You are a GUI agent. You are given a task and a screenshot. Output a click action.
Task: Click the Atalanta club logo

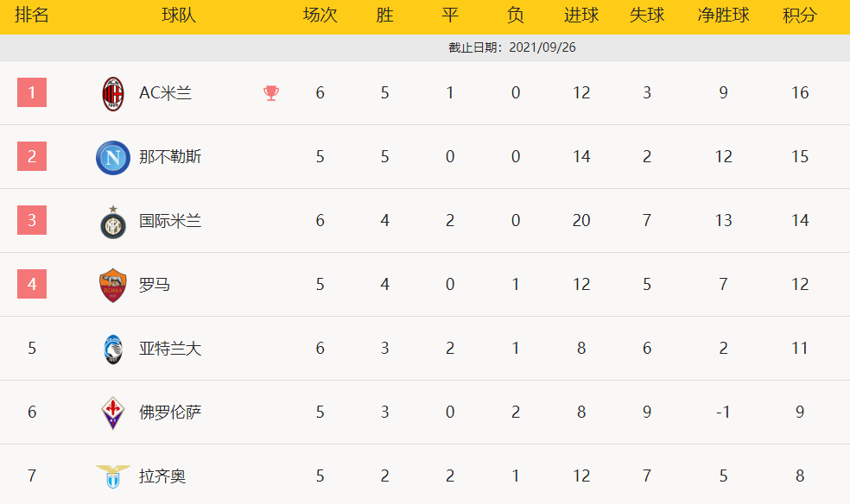coord(113,349)
